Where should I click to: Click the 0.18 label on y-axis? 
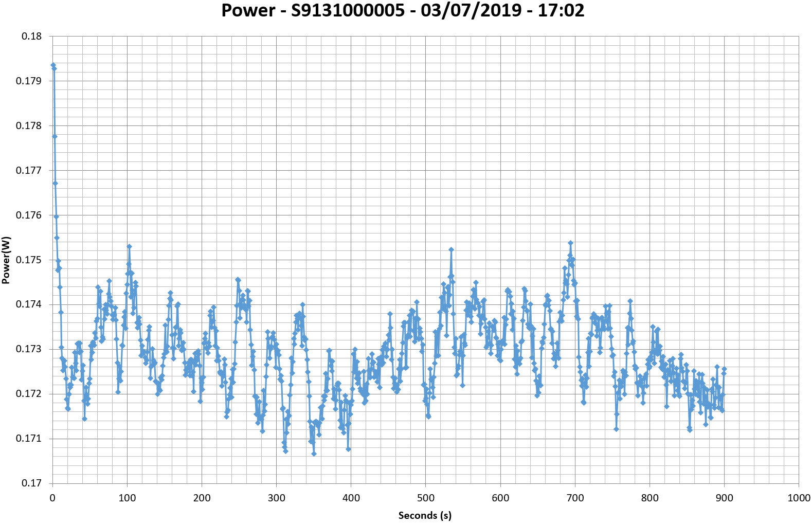(31, 37)
